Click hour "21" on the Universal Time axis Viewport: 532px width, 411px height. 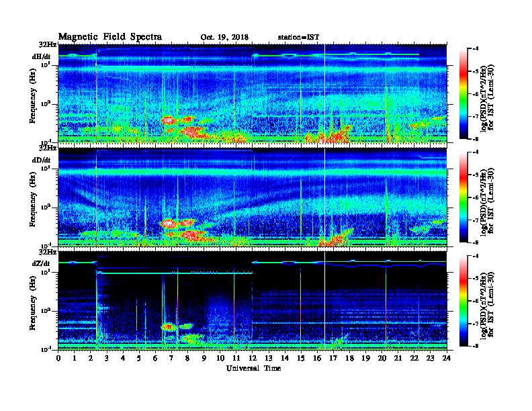pos(398,359)
